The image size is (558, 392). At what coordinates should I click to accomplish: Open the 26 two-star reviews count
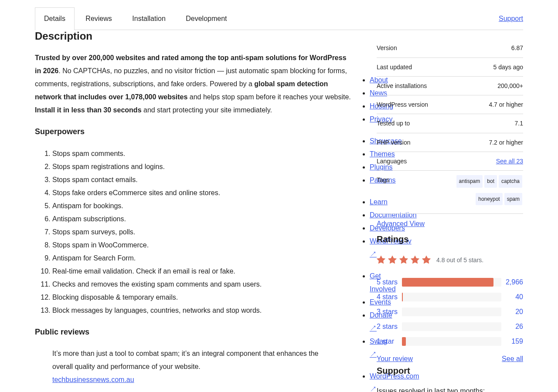[519, 327]
